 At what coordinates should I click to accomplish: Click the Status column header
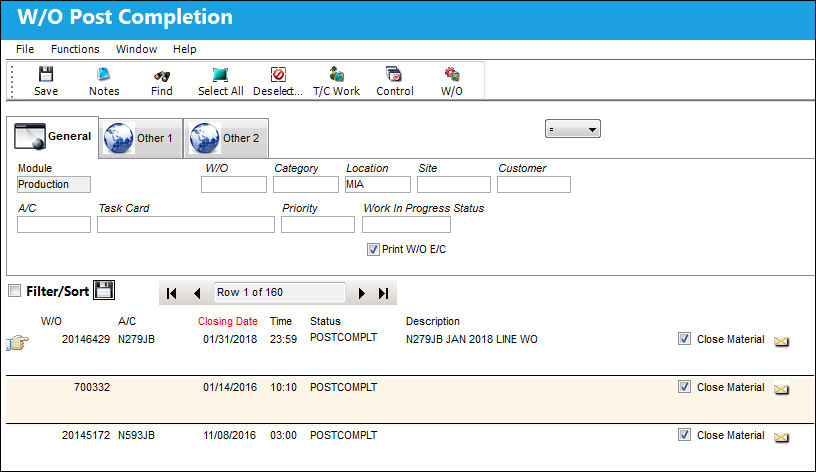click(x=325, y=321)
